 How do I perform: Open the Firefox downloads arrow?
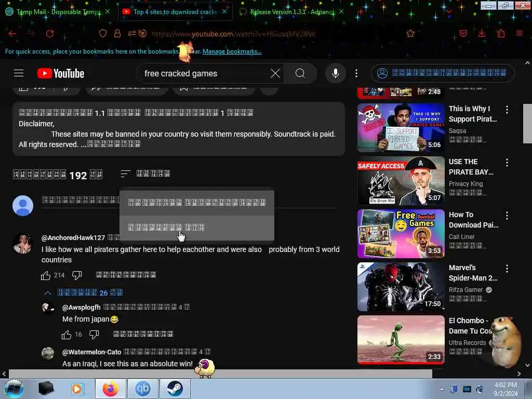pos(482,33)
